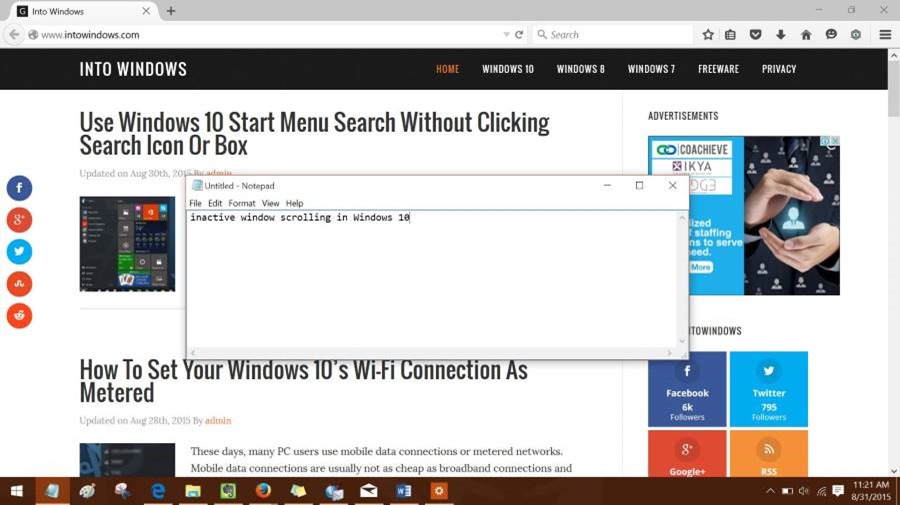The image size is (900, 505).
Task: Click the Reddit share side button
Action: [19, 316]
